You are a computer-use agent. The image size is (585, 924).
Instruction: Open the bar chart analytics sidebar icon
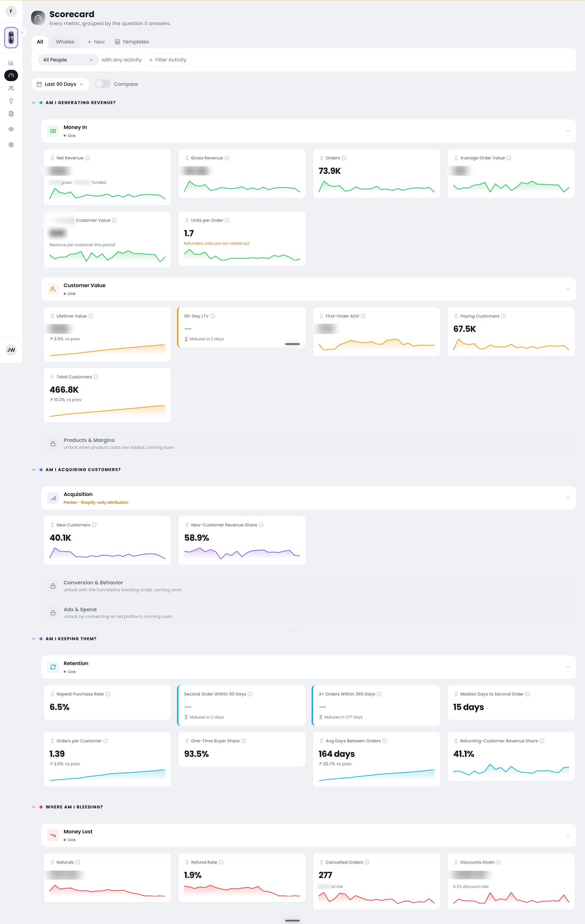coord(11,63)
